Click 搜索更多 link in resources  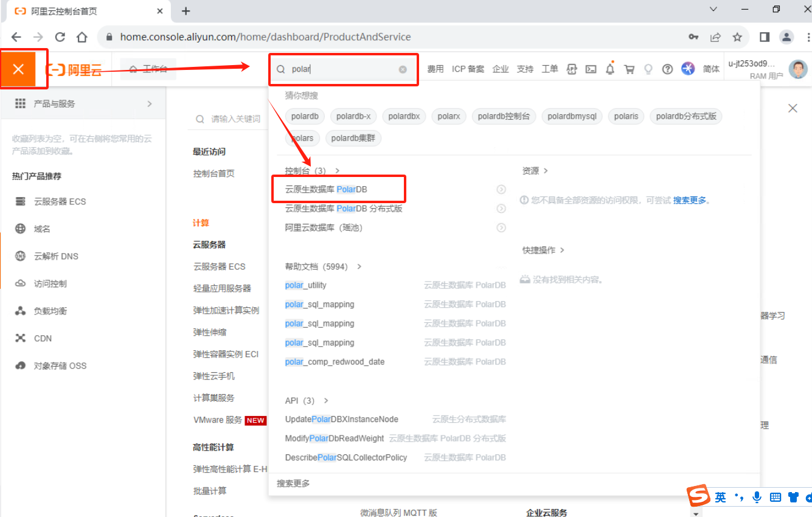click(x=689, y=200)
